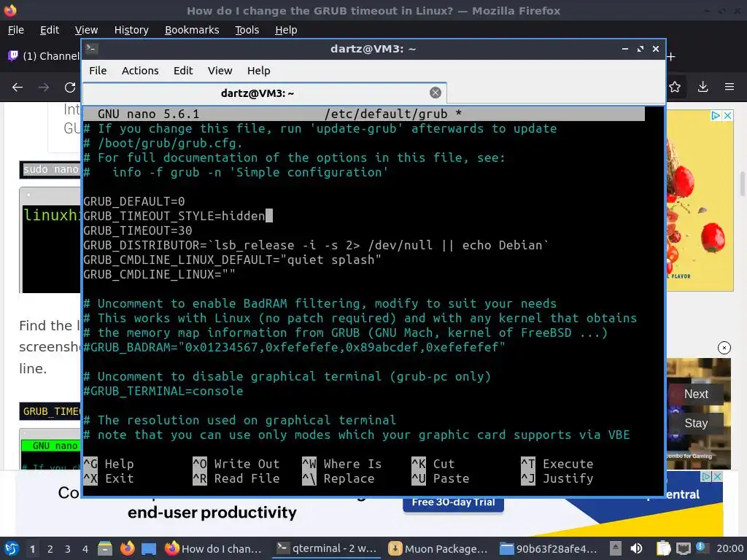Screen dimensions: 747x560
Task: Close the bottom banner ad
Action: pos(718,476)
